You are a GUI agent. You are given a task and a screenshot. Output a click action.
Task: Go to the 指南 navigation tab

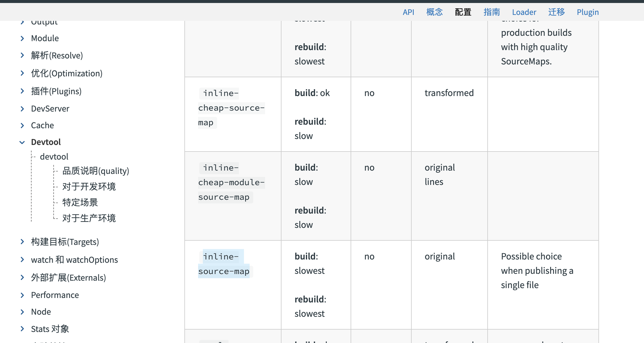(x=491, y=12)
